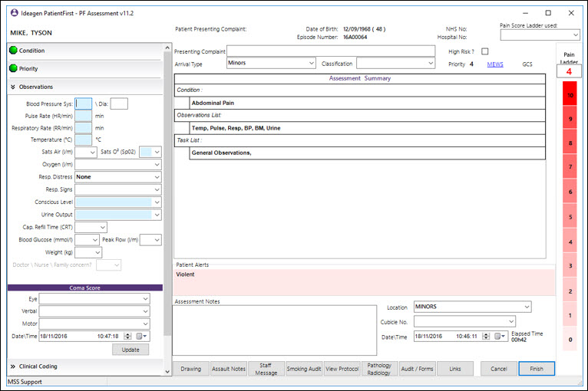Image resolution: width=588 pixels, height=391 pixels.
Task: Click the General Observations task row
Action: (x=367, y=153)
